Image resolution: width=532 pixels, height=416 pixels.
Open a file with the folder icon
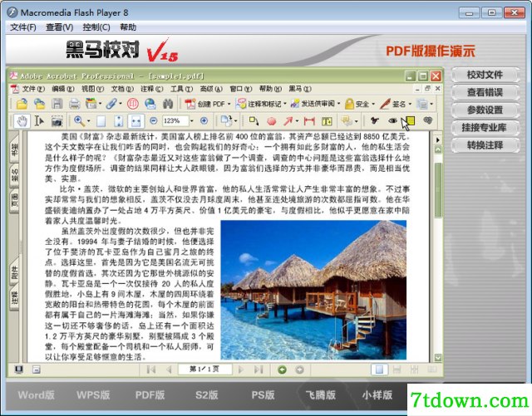22,104
